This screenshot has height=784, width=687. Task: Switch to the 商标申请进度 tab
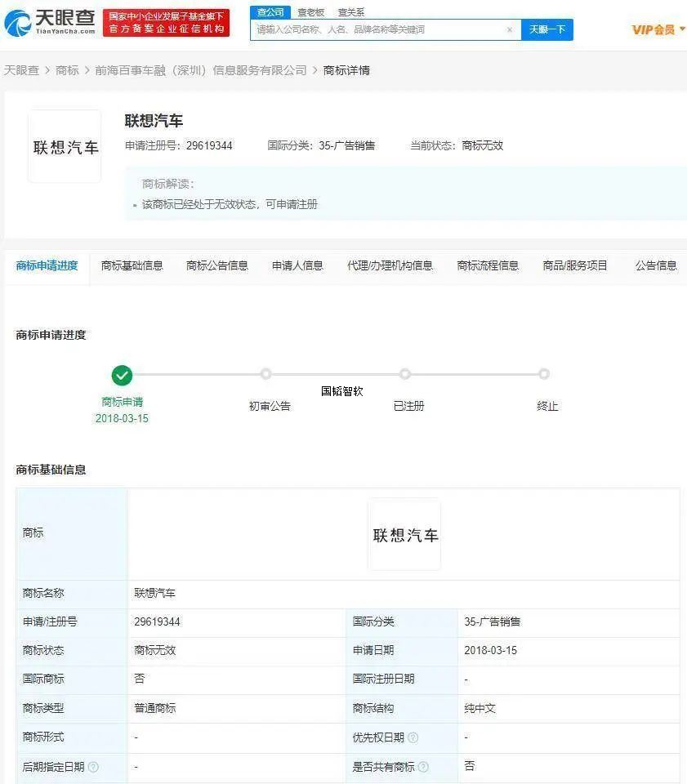[x=47, y=266]
